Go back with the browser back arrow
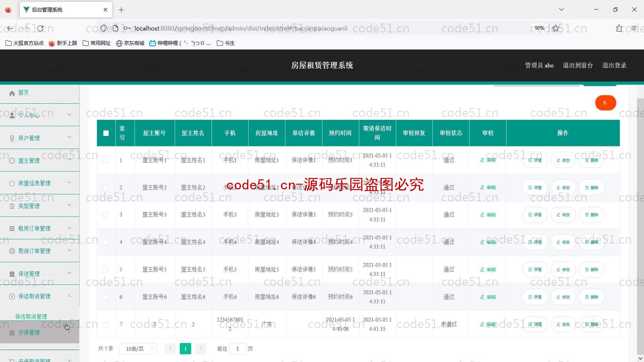The height and width of the screenshot is (362, 644). (x=10, y=28)
